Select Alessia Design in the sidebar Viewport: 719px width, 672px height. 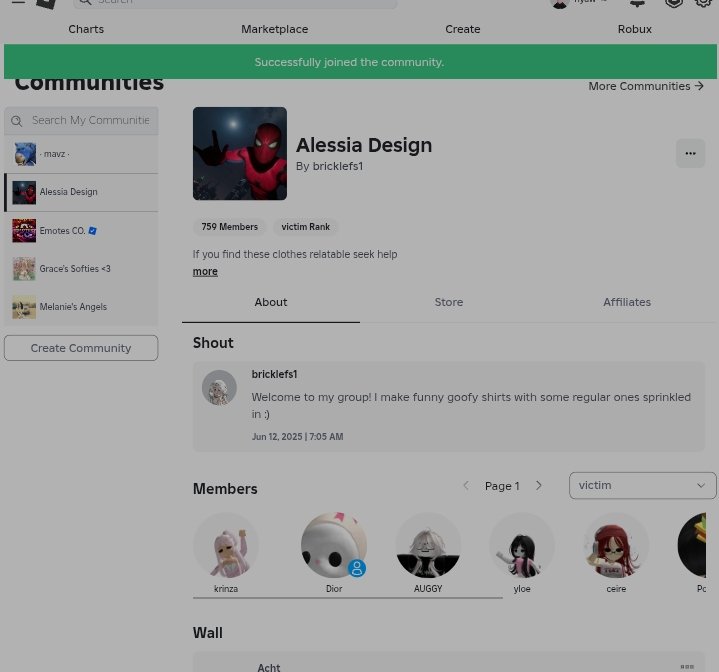coord(81,192)
